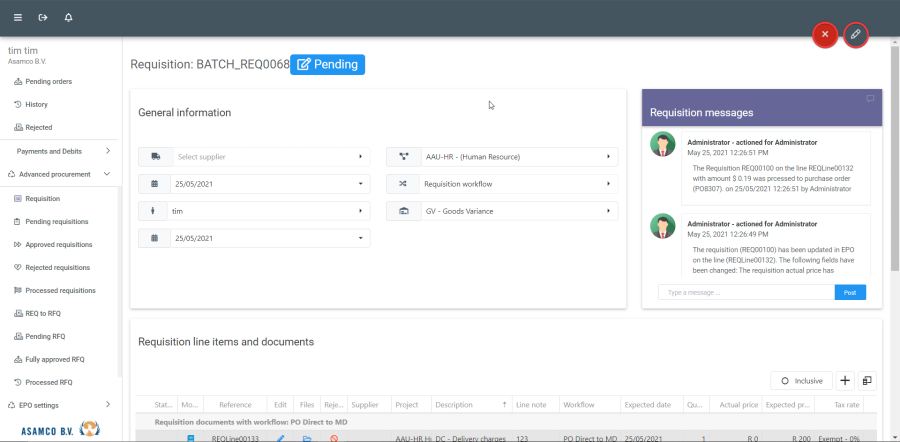
Task: Open the AAU-HR Human Resource dropdown
Action: pyautogui.click(x=501, y=157)
